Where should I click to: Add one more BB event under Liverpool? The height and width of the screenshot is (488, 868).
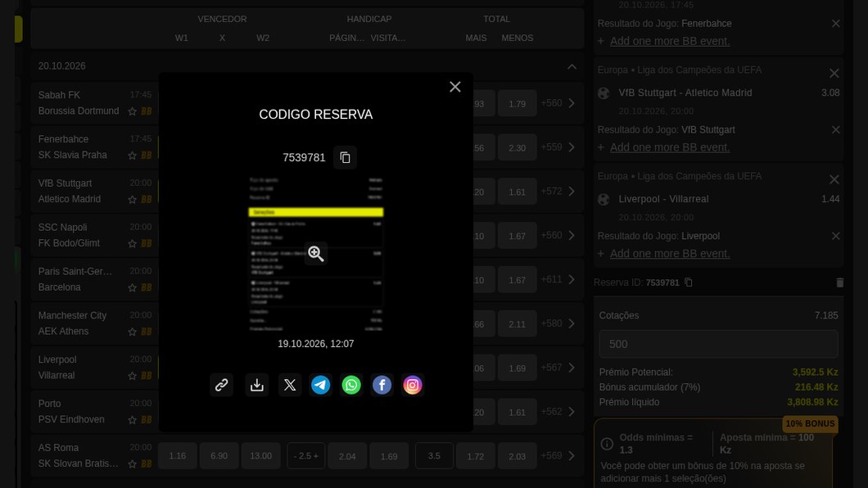670,253
